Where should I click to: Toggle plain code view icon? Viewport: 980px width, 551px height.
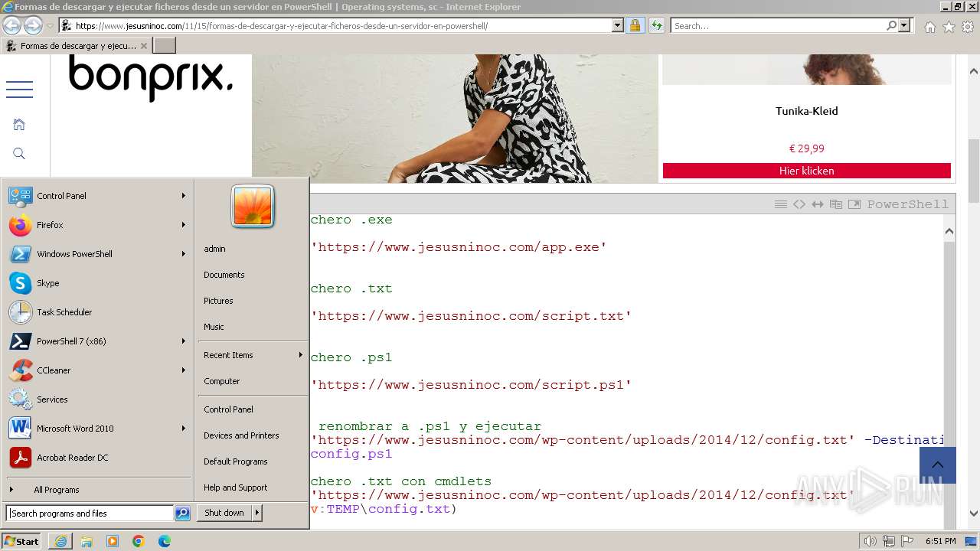(799, 204)
